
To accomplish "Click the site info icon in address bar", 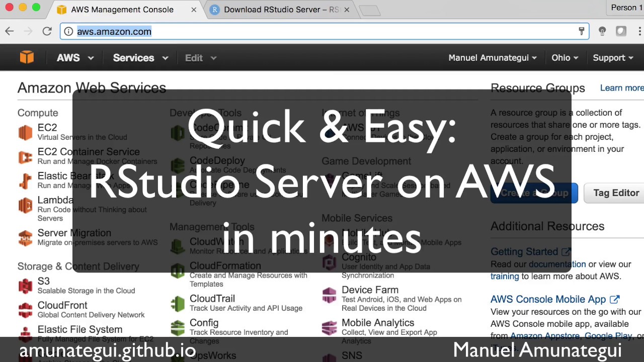I will click(68, 31).
